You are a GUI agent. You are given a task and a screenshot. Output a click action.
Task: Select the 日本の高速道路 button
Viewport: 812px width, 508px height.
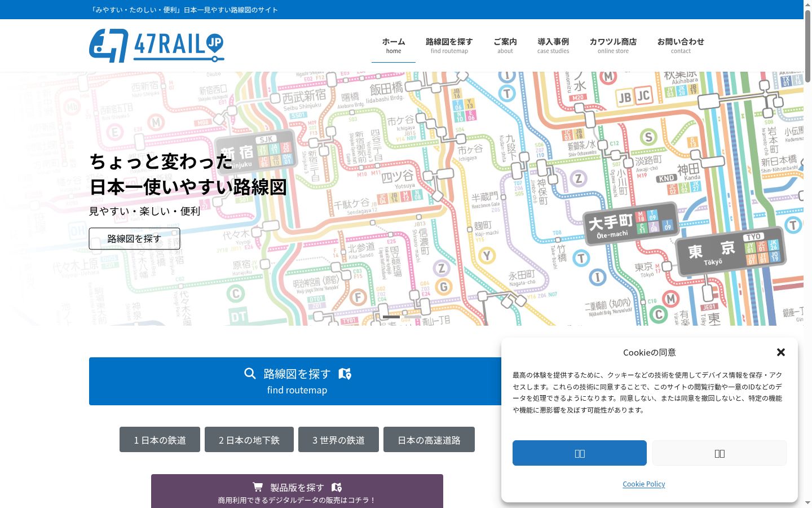click(x=429, y=440)
